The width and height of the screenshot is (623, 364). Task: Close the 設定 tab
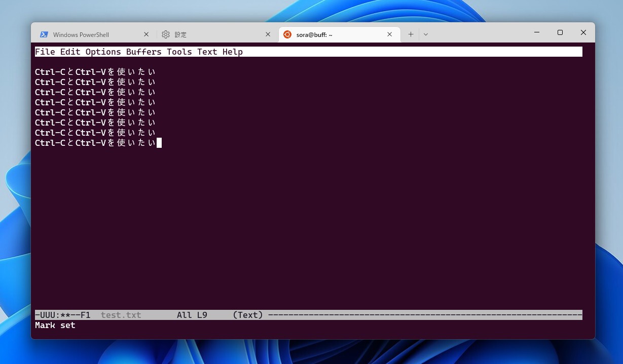(268, 34)
